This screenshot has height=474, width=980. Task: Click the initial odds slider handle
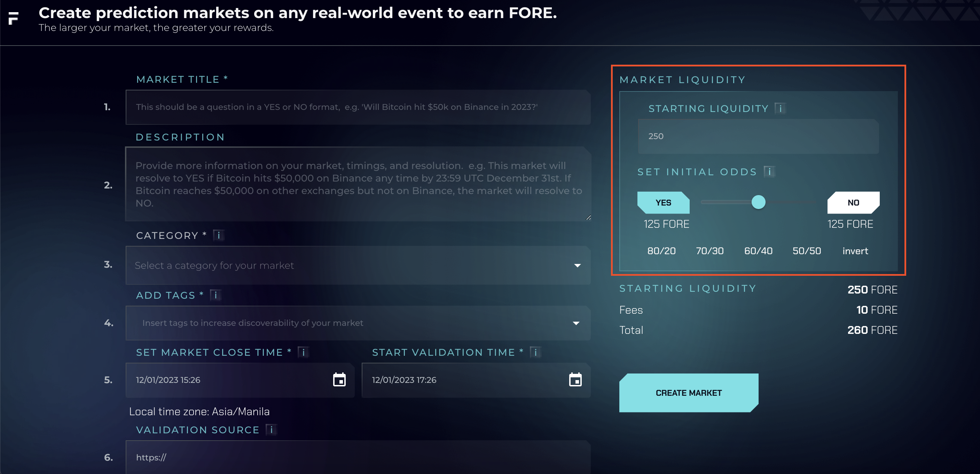click(758, 202)
